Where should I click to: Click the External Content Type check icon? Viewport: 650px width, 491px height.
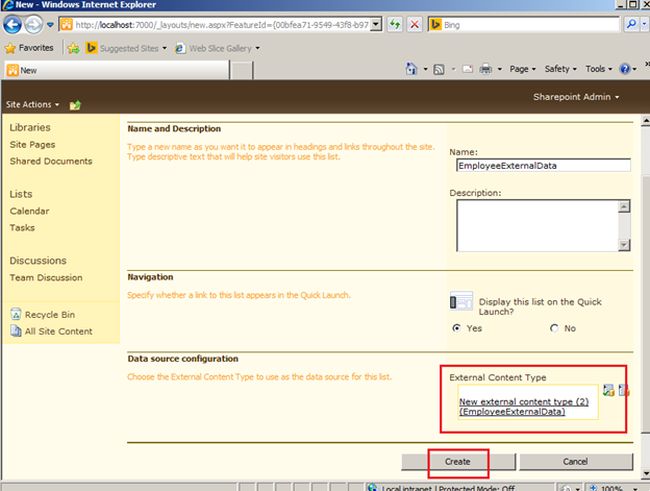click(x=608, y=390)
